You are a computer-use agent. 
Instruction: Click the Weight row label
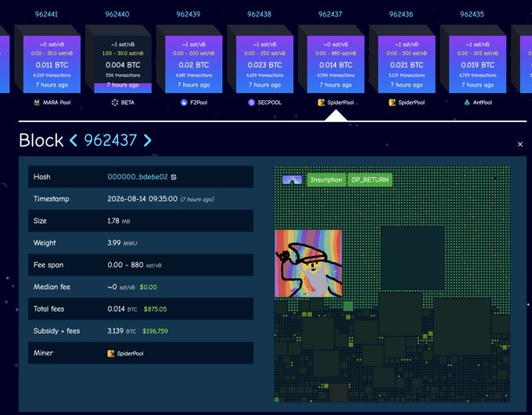45,244
